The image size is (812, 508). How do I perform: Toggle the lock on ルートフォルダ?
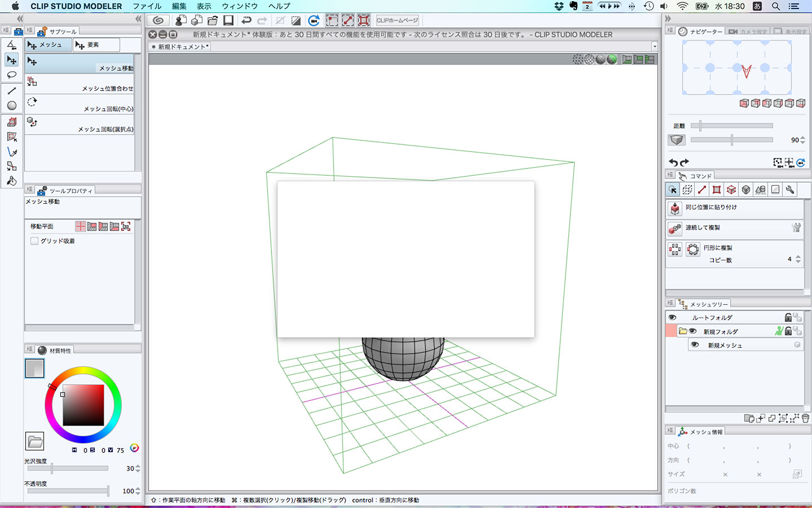point(788,318)
